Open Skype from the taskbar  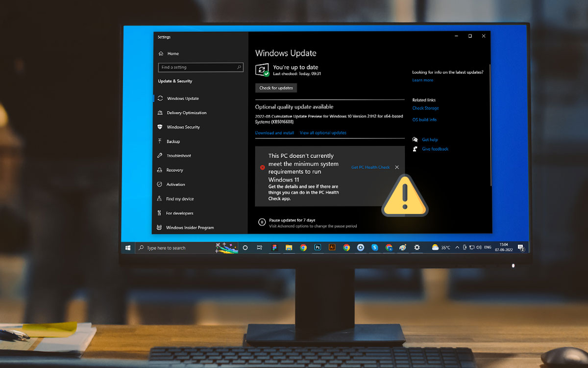tap(375, 248)
